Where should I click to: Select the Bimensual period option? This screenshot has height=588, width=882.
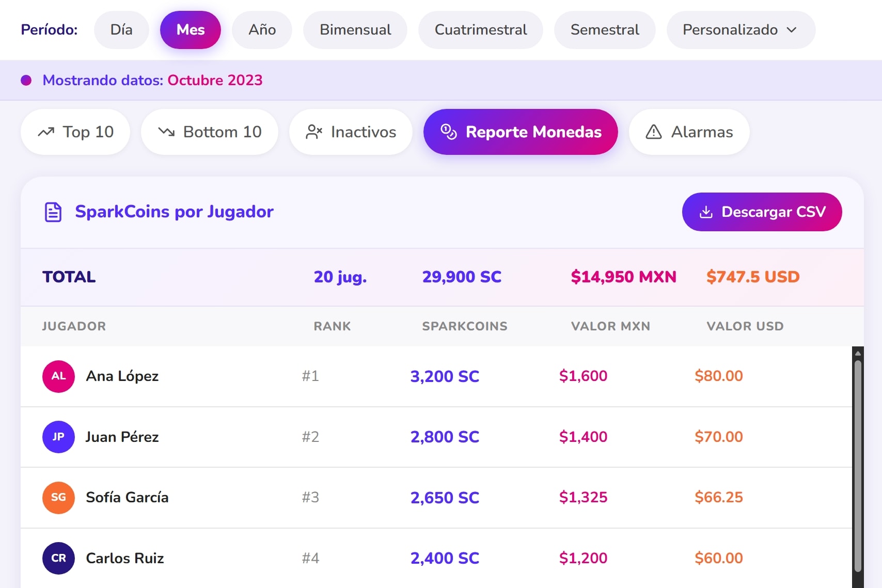355,30
